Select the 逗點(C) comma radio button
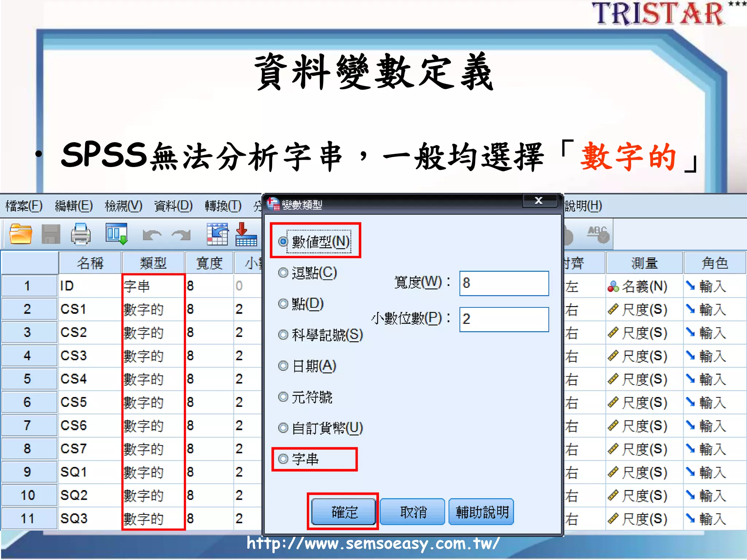Image resolution: width=747 pixels, height=560 pixels. pos(283,273)
